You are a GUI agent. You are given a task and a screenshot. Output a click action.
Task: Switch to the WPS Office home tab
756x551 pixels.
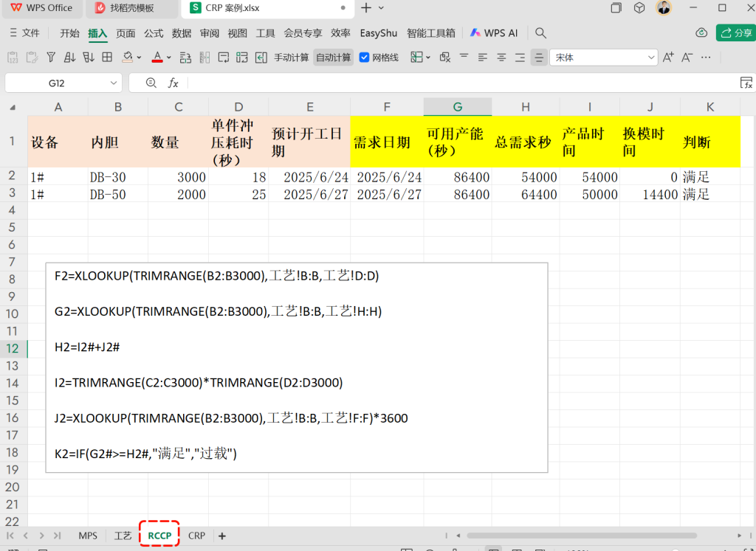[42, 8]
